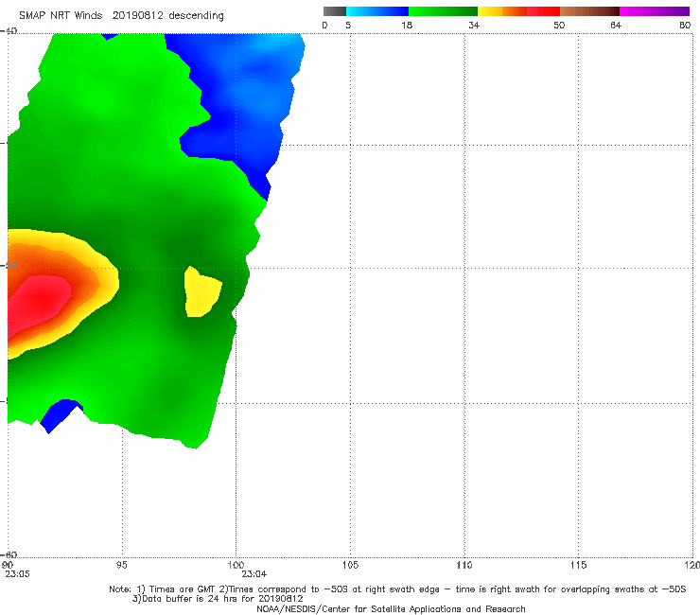Click the yellow-orange segment of the color bar
Screen dimensions: 700x615
click(x=501, y=11)
